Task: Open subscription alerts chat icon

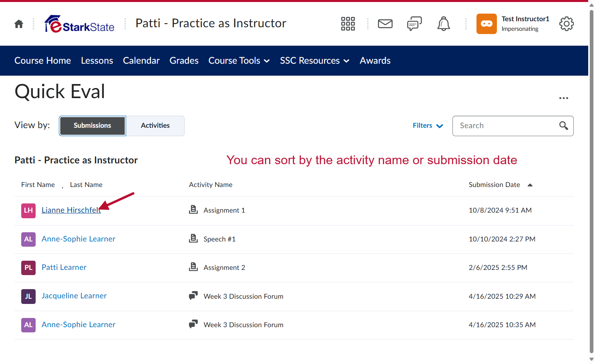Action: pyautogui.click(x=414, y=24)
